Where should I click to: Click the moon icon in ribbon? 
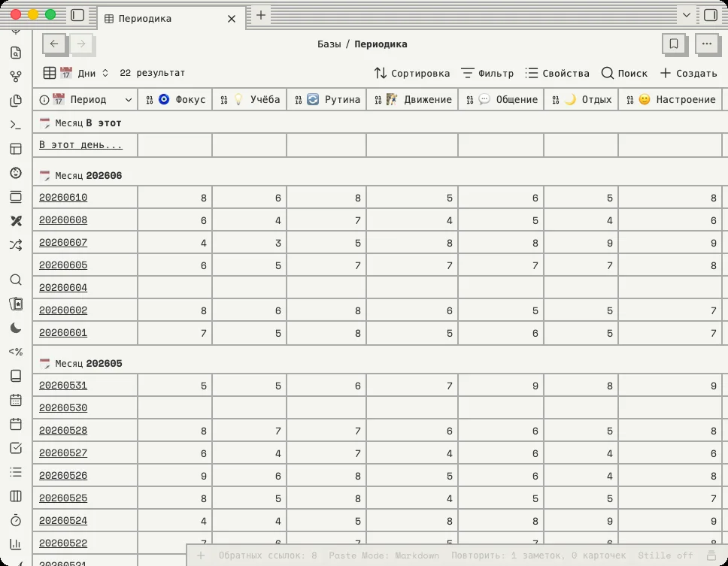(x=16, y=328)
